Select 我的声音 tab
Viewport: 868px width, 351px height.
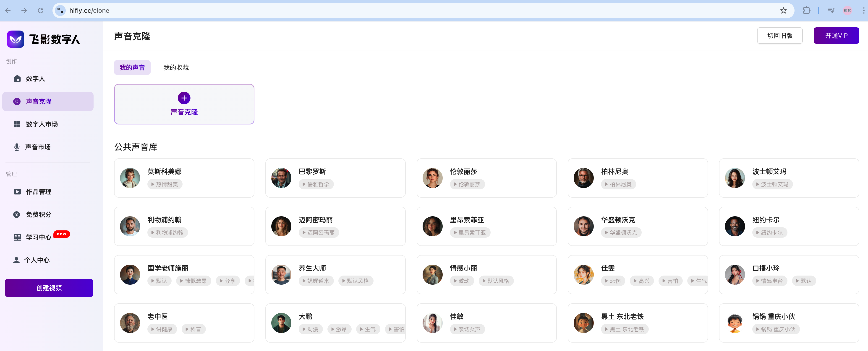(x=132, y=67)
